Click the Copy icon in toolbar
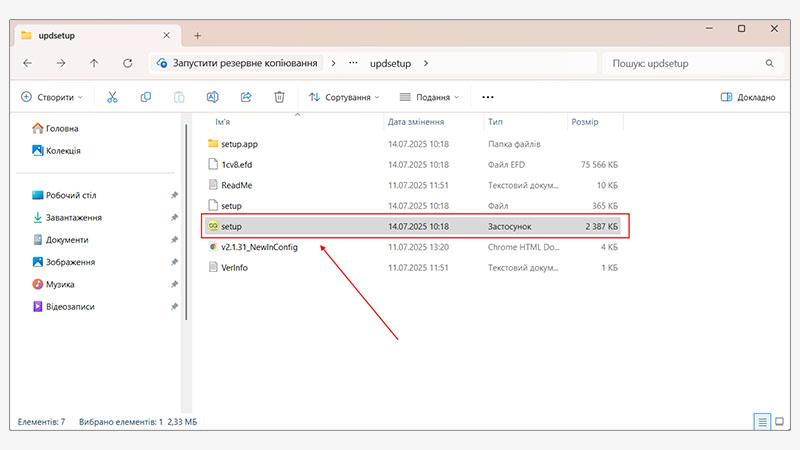The width and height of the screenshot is (800, 450). (146, 97)
